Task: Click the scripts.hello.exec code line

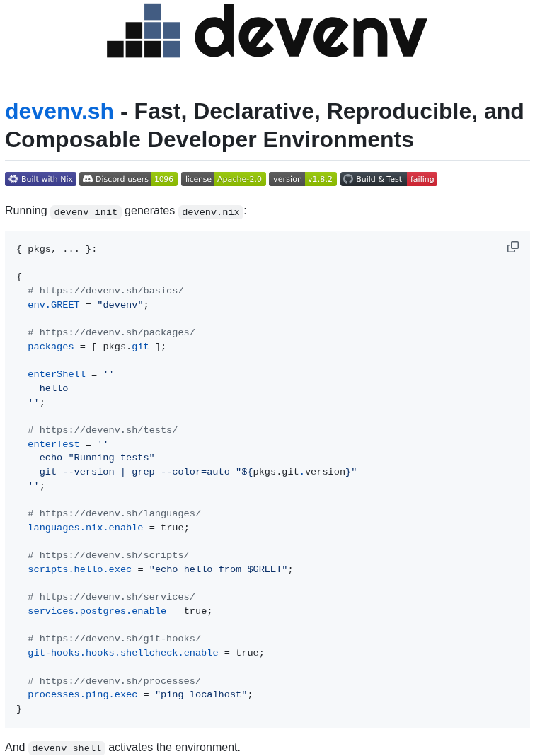Action: point(160,569)
